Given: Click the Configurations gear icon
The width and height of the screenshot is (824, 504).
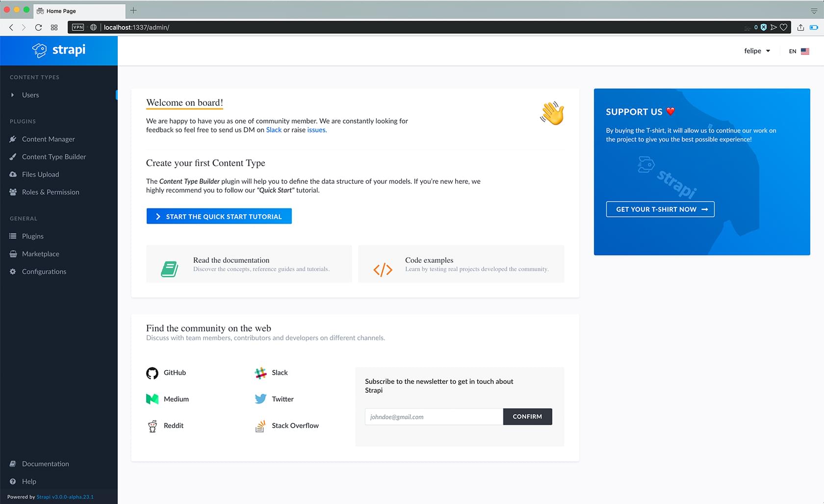Looking at the screenshot, I should click(13, 272).
